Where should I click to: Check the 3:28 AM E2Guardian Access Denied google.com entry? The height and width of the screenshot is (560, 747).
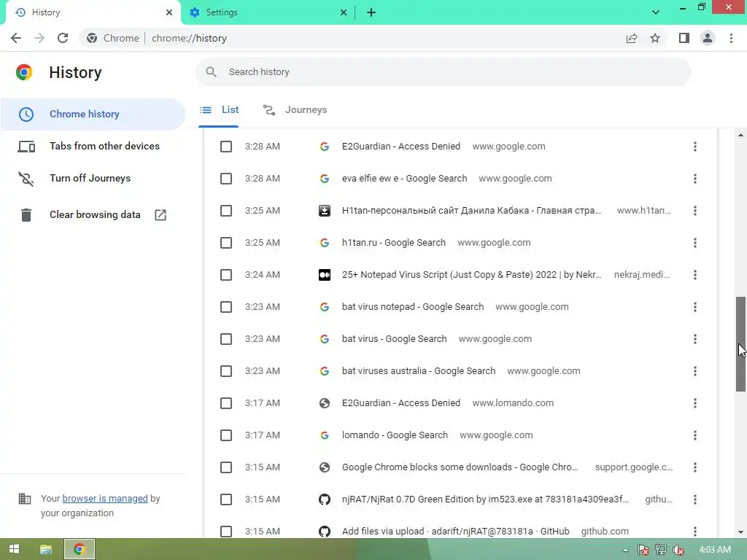(x=226, y=147)
